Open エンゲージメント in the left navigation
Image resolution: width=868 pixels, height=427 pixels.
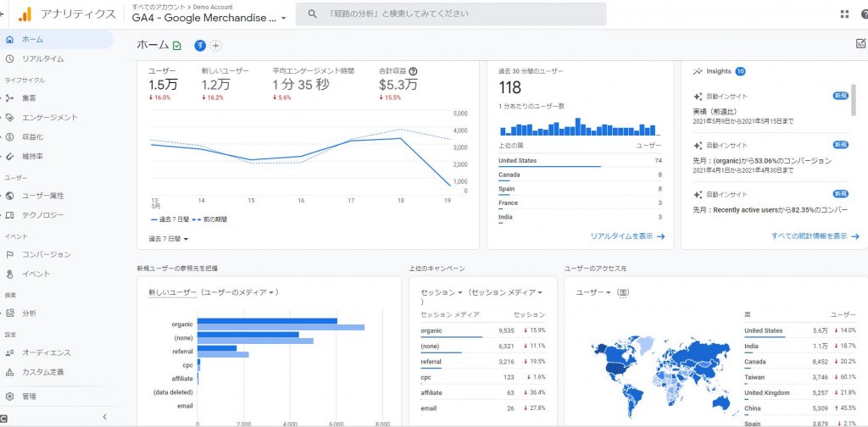(x=57, y=117)
